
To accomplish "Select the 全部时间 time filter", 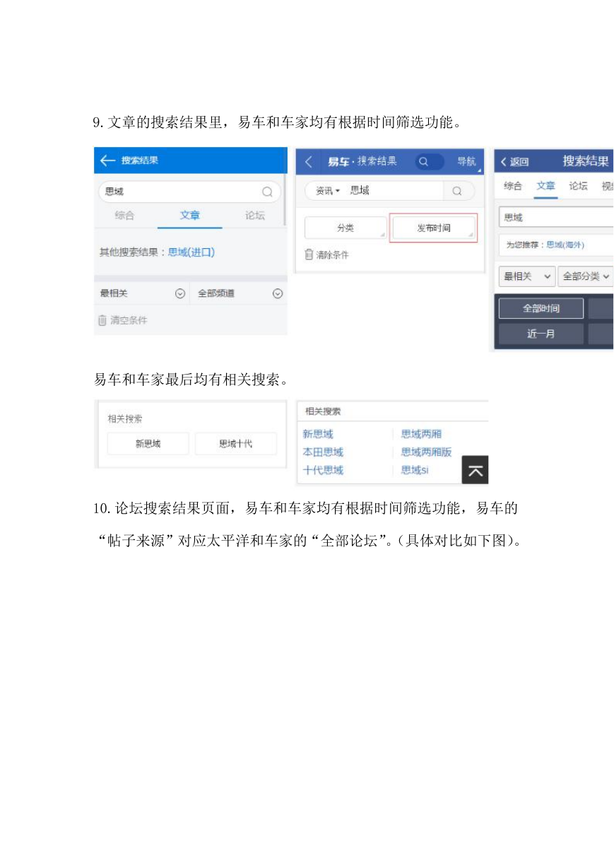I will click(x=541, y=309).
